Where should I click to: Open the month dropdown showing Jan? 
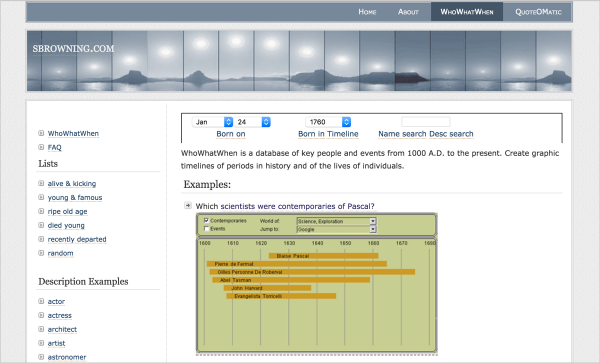[213, 122]
